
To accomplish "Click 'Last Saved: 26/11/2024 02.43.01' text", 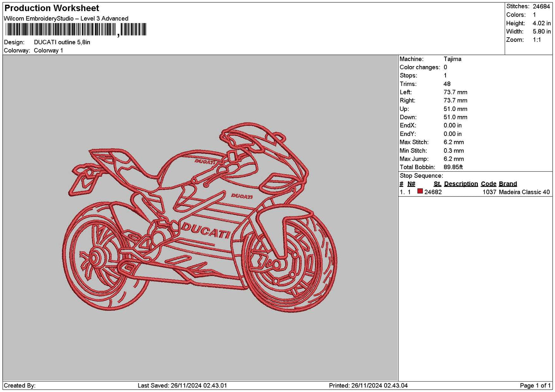I will point(182,386).
